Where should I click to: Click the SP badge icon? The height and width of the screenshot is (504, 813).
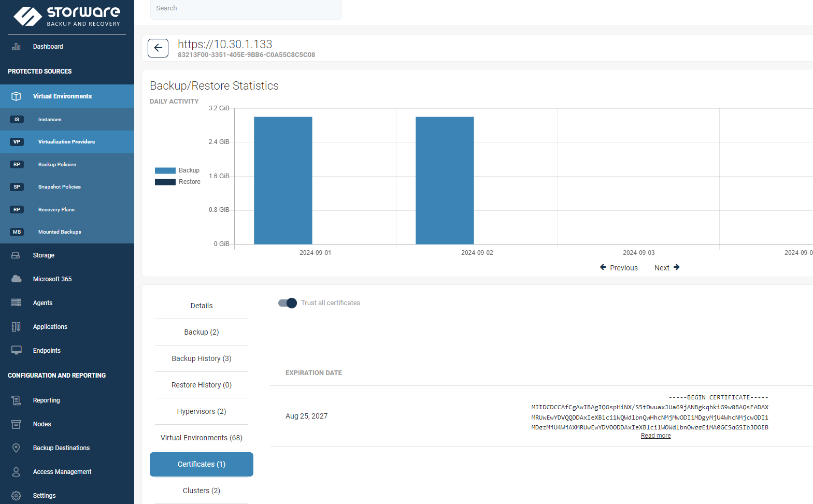click(x=17, y=187)
